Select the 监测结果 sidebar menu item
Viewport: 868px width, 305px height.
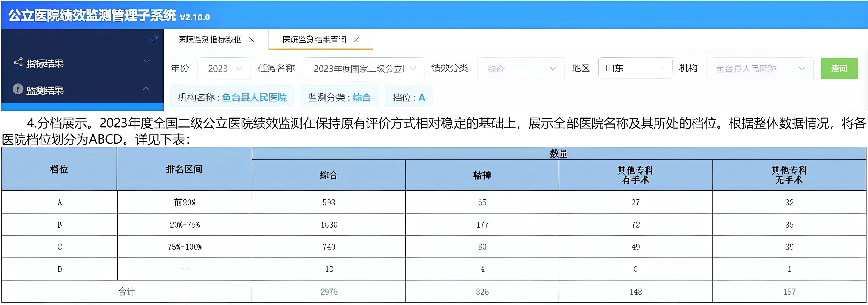[x=45, y=91]
